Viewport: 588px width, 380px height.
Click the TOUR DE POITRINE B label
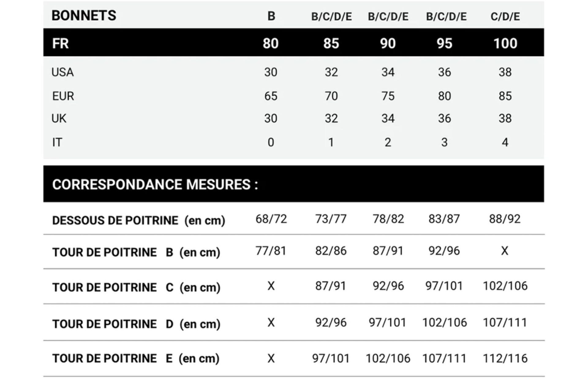tap(136, 253)
